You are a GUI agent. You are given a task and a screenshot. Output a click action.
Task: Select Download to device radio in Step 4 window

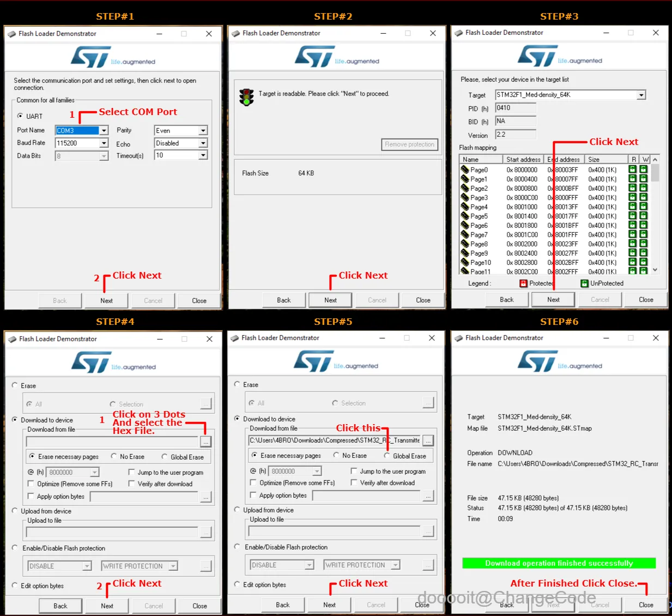tap(15, 420)
